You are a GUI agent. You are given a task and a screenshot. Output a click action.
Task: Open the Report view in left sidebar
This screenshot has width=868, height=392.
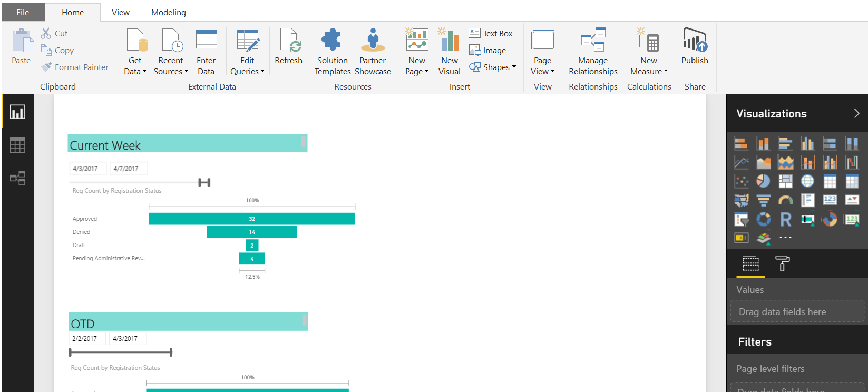pyautogui.click(x=17, y=112)
